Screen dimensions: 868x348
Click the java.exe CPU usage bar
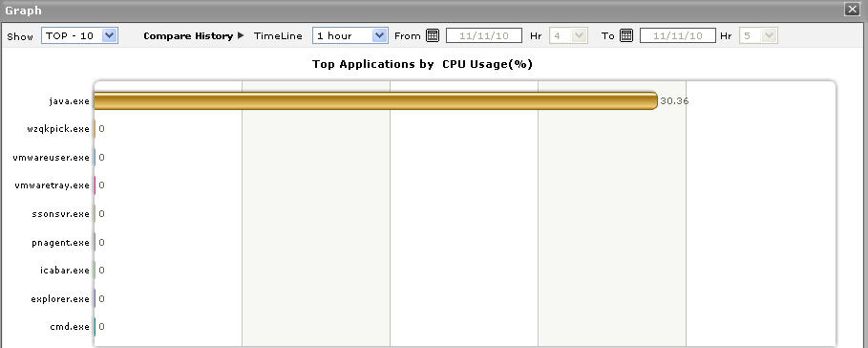(x=376, y=100)
